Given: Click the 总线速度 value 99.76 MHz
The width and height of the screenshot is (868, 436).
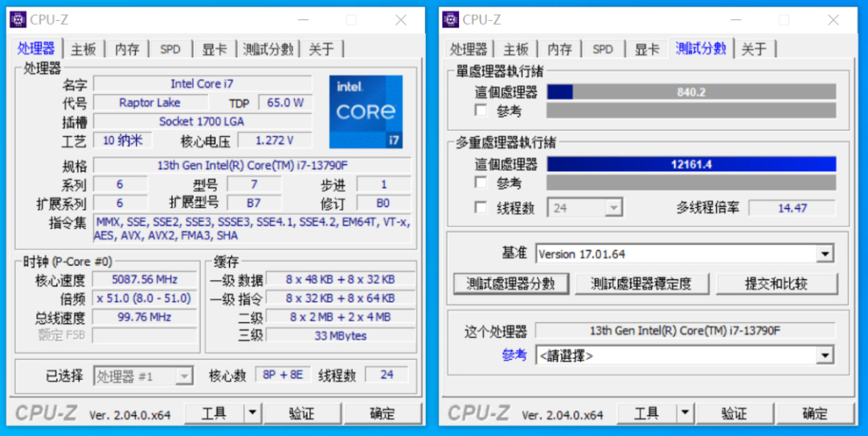Looking at the screenshot, I should [144, 317].
